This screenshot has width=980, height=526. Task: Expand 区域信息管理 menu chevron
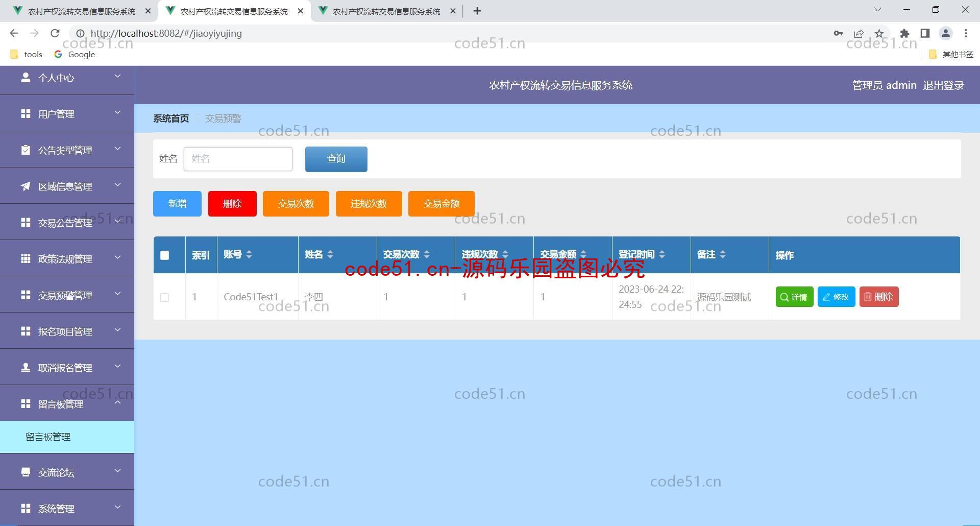117,185
